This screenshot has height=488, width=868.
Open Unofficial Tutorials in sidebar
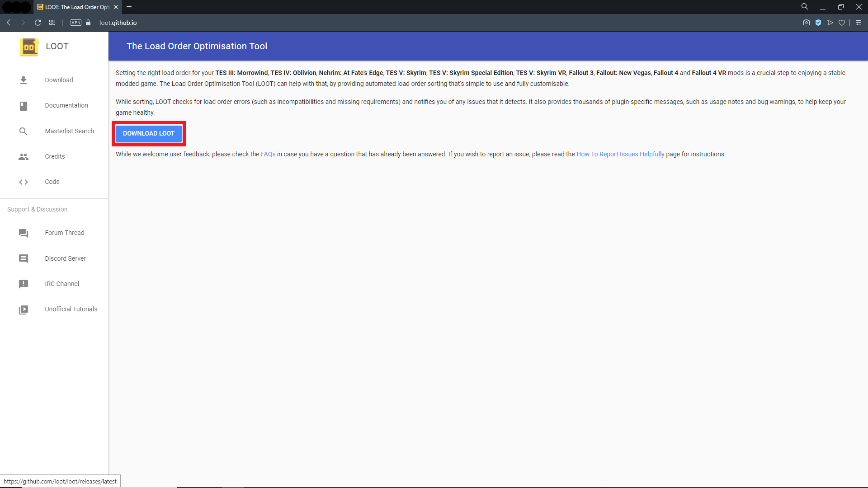click(54, 310)
